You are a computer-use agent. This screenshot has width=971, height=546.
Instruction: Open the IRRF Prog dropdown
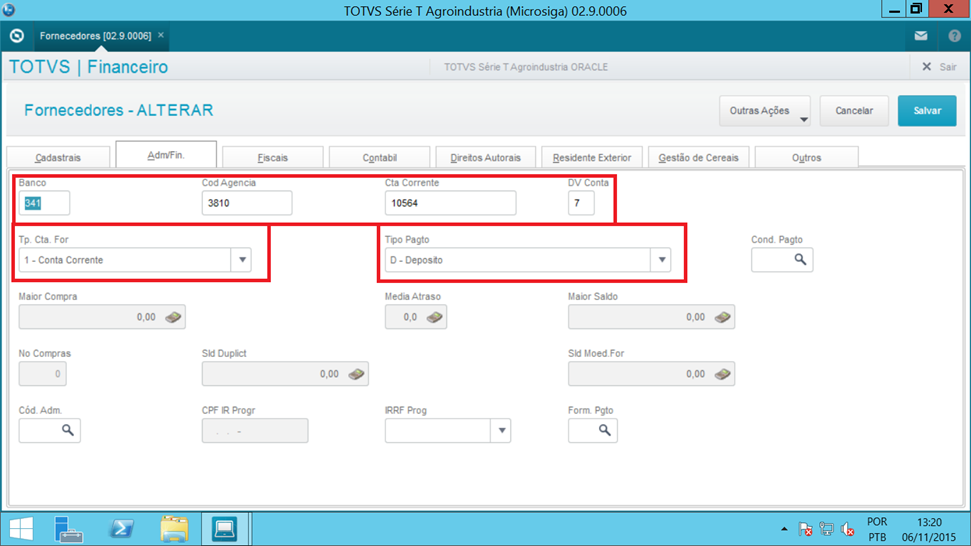pos(501,431)
